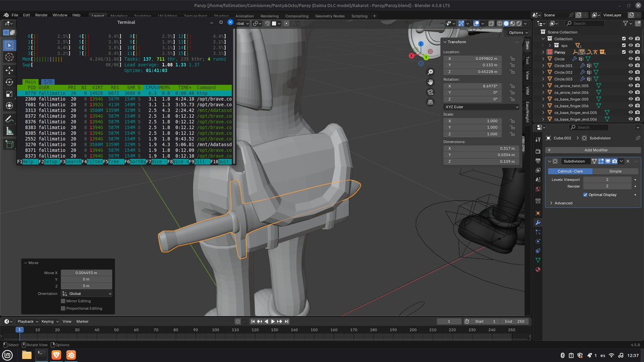Viewport: 644px width, 362px height.
Task: Open the Material properties tab
Action: coord(538,269)
